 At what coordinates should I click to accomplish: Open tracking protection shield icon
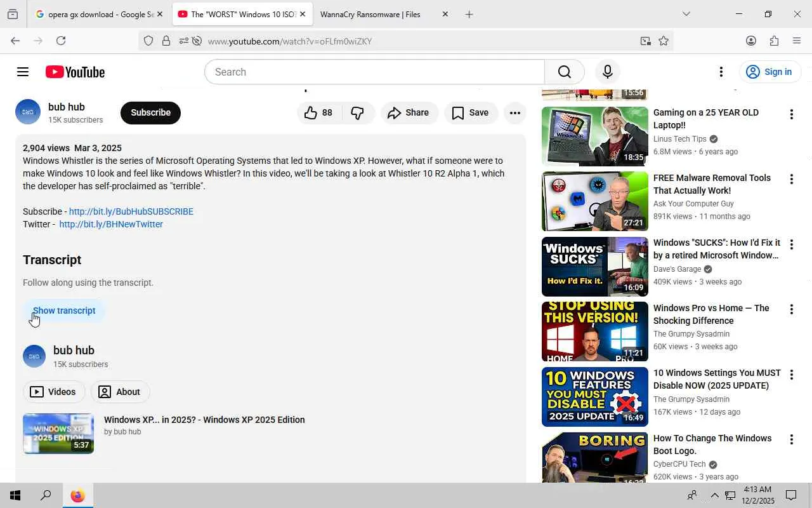pos(148,41)
